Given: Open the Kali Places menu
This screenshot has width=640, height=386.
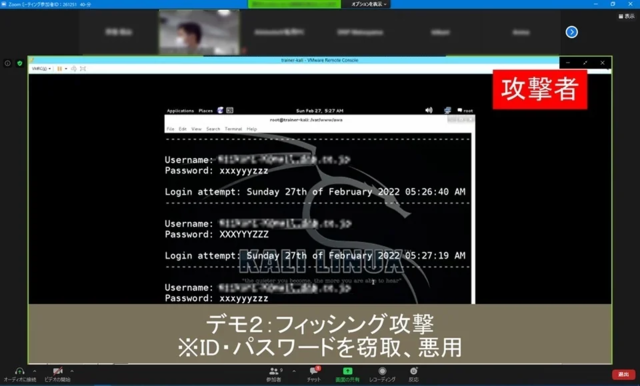Looking at the screenshot, I should [206, 111].
